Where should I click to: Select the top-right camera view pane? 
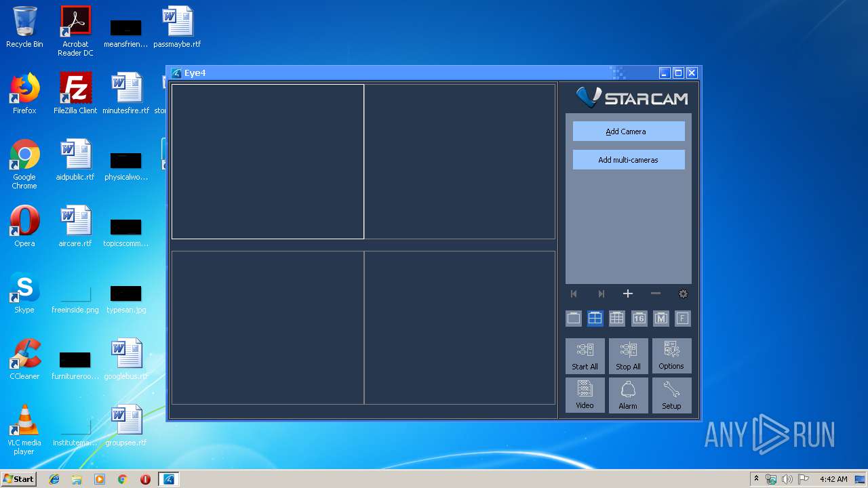(460, 161)
